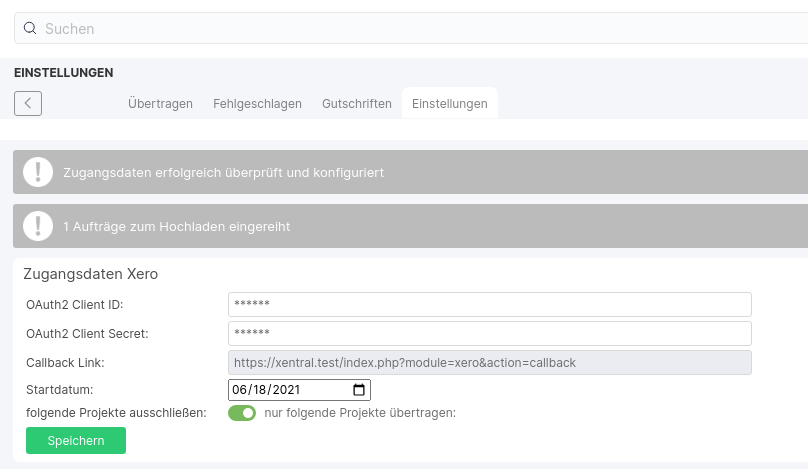
Task: Click the 'nur folgende Projekte übertragen' label
Action: coord(360,413)
